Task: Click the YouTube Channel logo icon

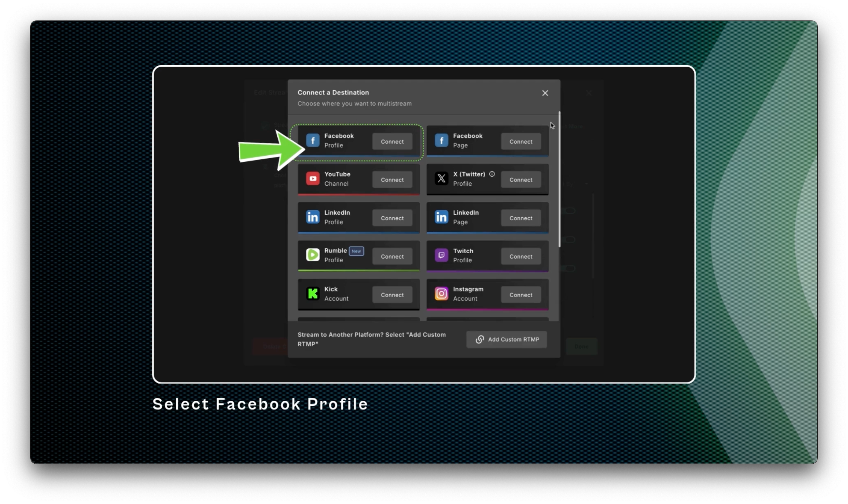Action: [313, 179]
